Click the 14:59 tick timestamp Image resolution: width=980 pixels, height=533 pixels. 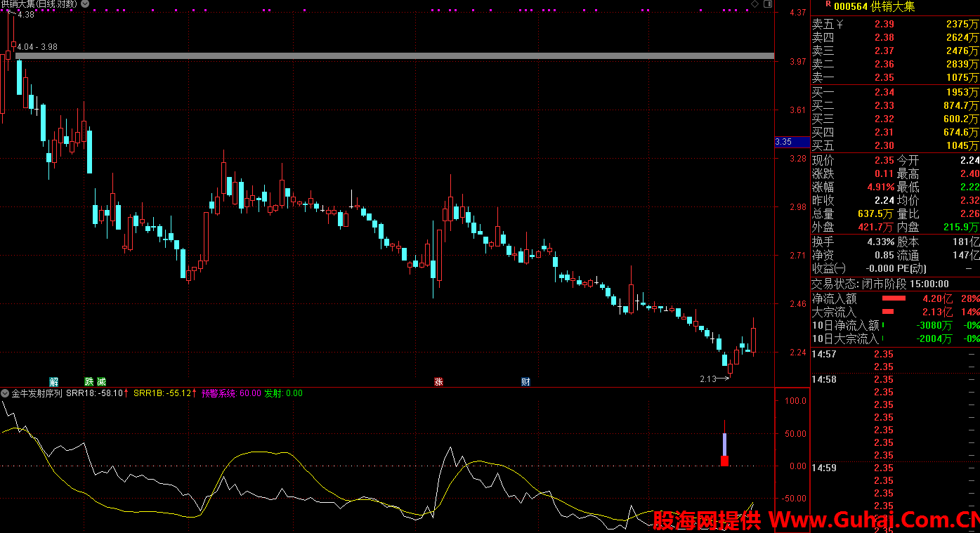tap(823, 468)
